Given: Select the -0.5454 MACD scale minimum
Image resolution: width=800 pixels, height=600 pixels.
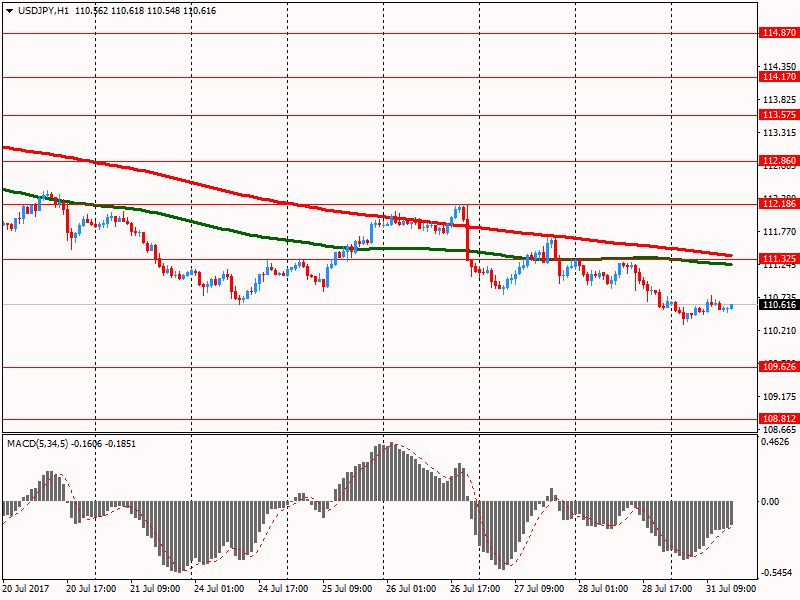Looking at the screenshot, I should point(775,573).
